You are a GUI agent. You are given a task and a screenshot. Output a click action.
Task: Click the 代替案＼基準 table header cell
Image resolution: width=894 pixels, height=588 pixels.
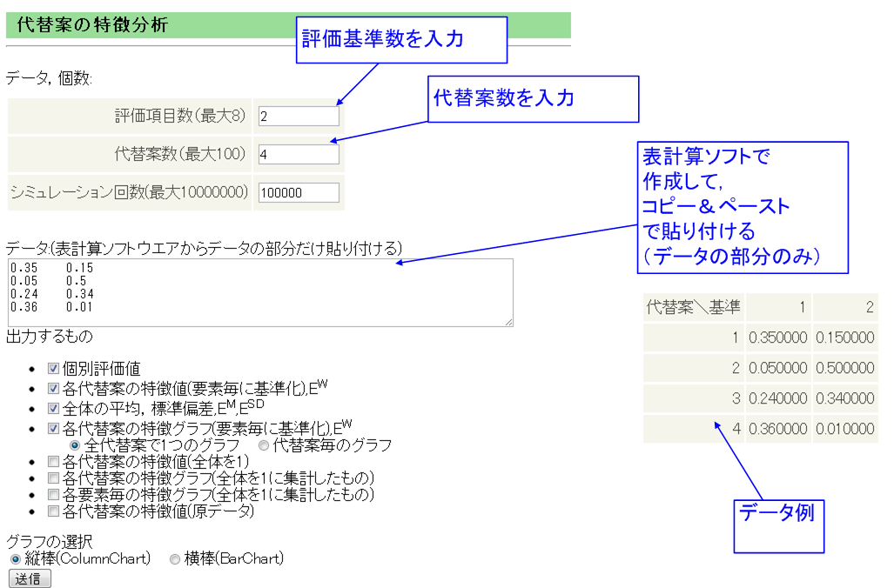[693, 307]
